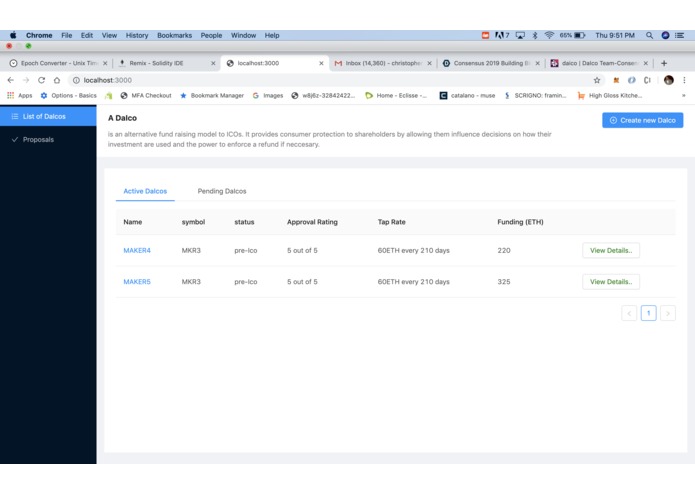Open catalano - muse bookmark
Image resolution: width=695 pixels, height=494 pixels.
[x=468, y=95]
